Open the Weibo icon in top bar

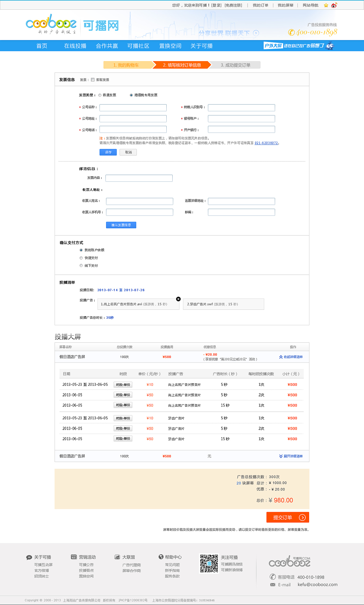(334, 5)
